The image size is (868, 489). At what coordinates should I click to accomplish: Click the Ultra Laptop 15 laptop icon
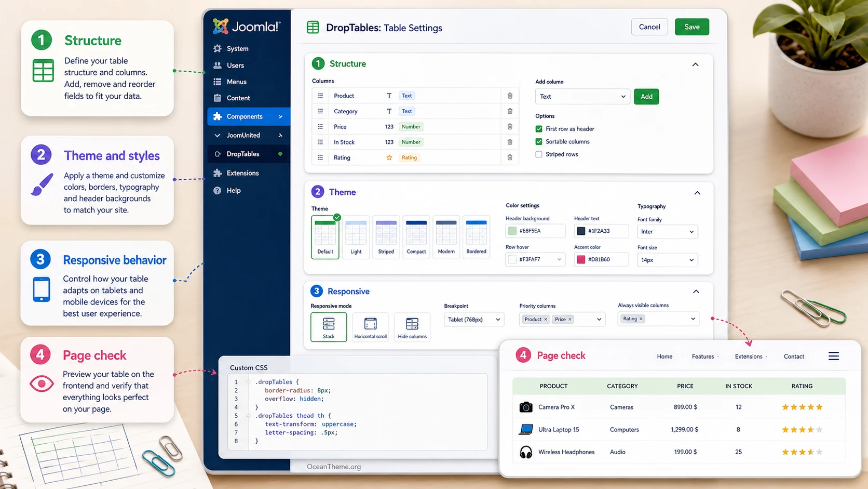click(526, 429)
